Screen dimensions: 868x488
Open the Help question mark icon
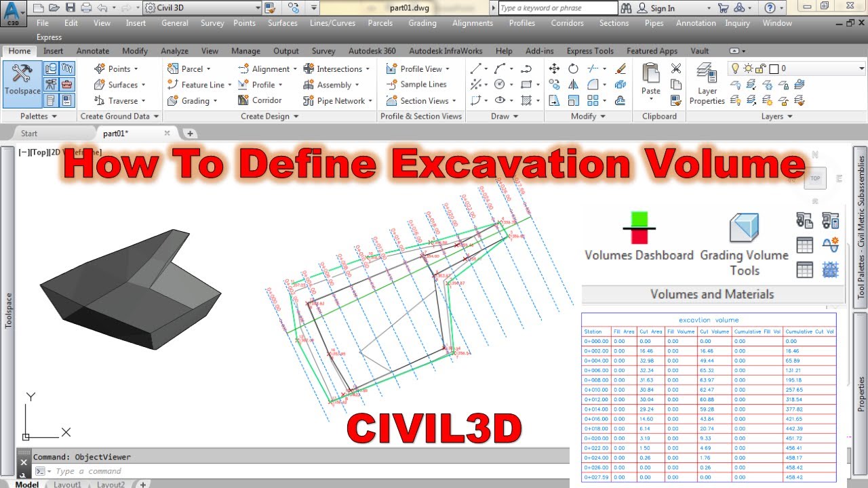(x=770, y=8)
